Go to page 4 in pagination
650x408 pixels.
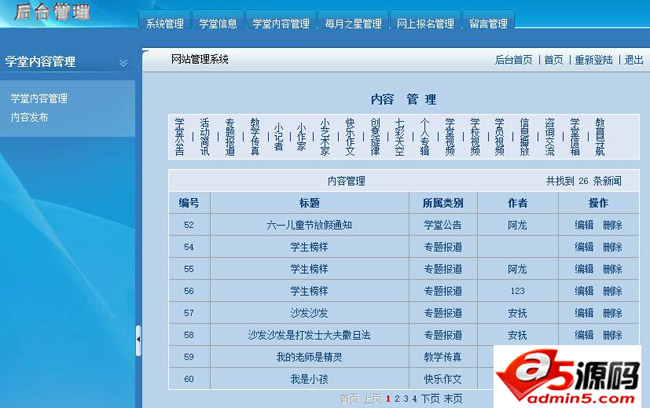tap(415, 399)
